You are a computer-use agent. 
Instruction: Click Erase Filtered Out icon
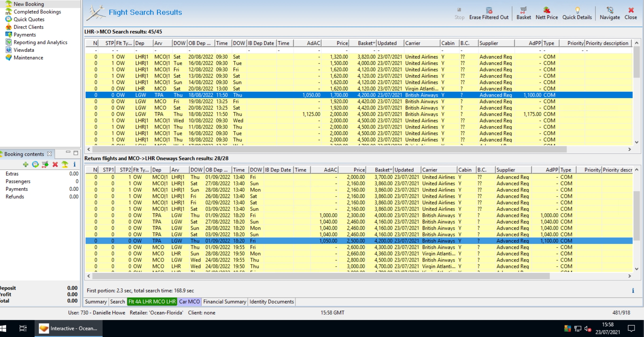point(489,10)
